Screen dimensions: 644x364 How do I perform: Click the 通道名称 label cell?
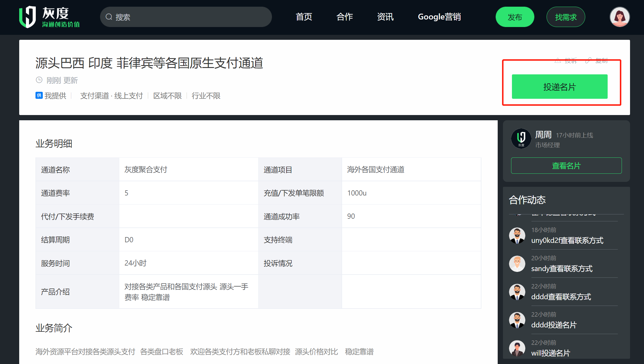point(77,169)
